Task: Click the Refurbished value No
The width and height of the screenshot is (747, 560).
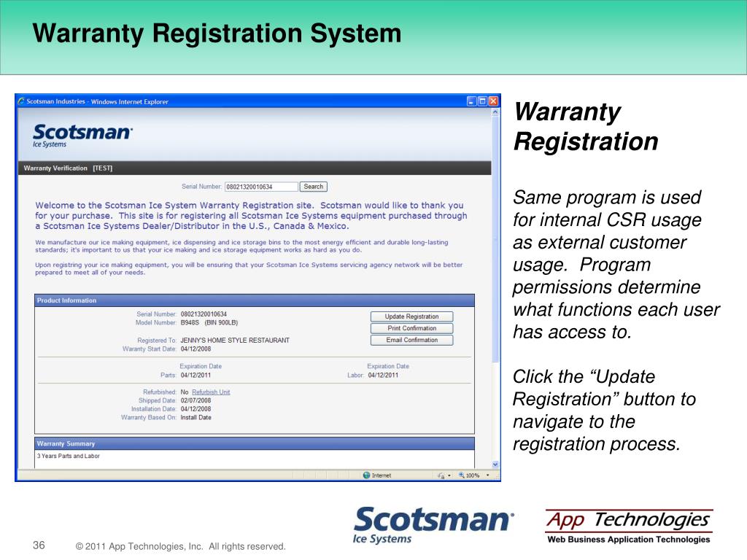Action: (185, 392)
